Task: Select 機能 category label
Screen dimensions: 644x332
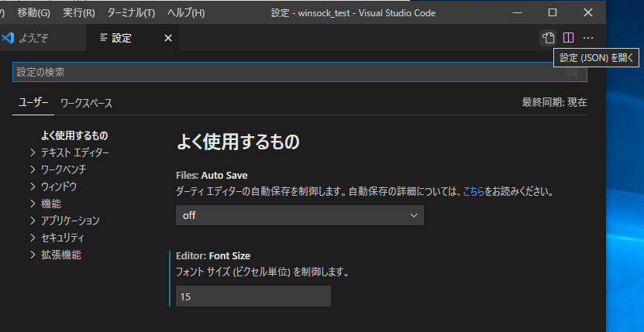Action: pyautogui.click(x=51, y=204)
